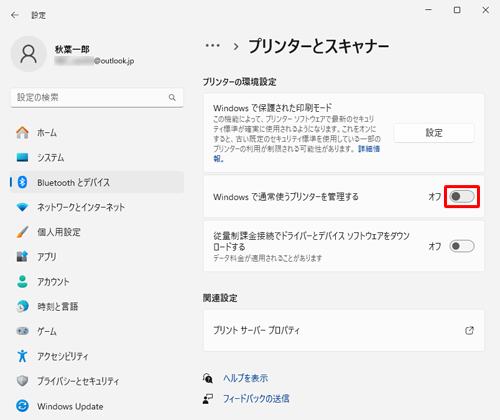Open ゲーム settings category
Image resolution: width=500 pixels, height=420 pixels.
pos(97,331)
